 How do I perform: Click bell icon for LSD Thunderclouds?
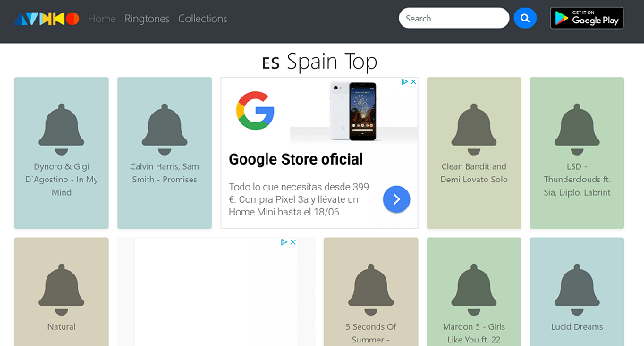577,130
